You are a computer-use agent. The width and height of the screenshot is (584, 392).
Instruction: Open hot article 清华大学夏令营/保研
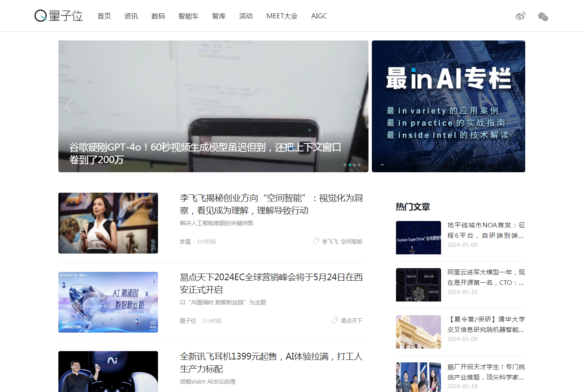[x=486, y=324]
